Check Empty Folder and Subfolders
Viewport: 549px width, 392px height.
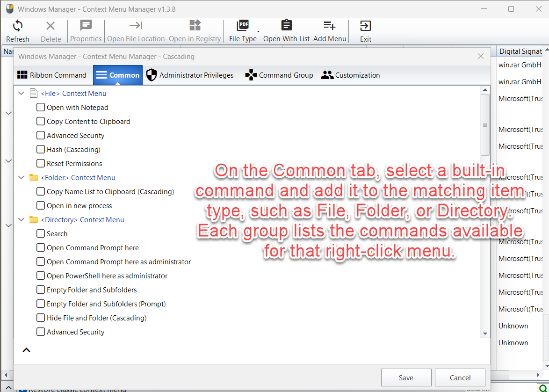tap(41, 290)
